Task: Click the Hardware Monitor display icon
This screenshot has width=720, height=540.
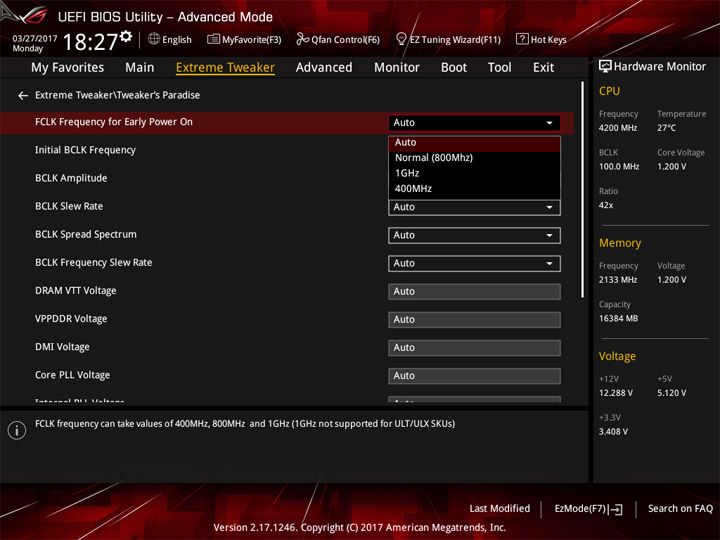Action: point(605,67)
